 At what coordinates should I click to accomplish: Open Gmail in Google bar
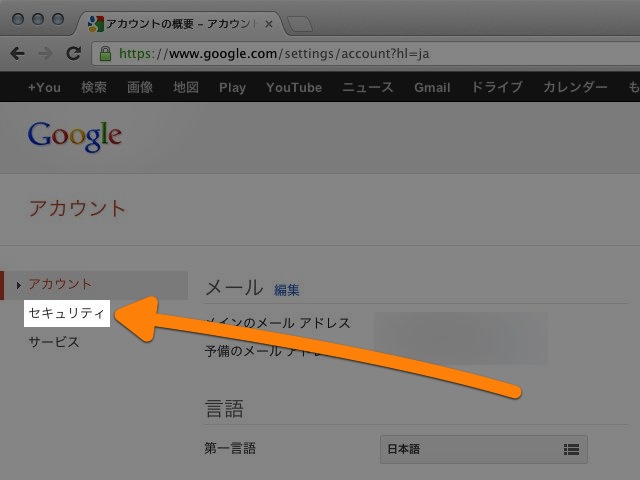coord(432,87)
